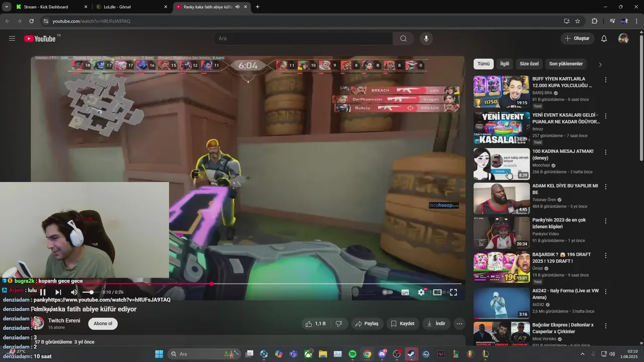Select the Tümü chip
Image resolution: width=644 pixels, height=362 pixels.
pyautogui.click(x=484, y=64)
